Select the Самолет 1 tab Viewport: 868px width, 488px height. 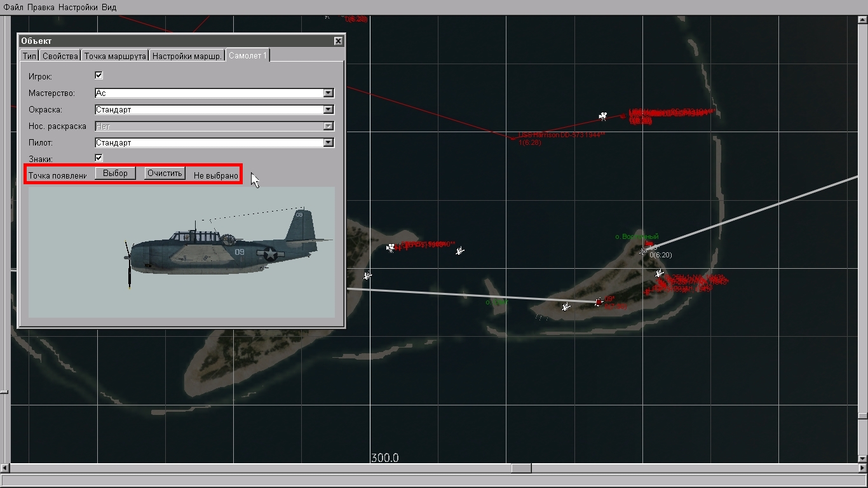click(248, 56)
